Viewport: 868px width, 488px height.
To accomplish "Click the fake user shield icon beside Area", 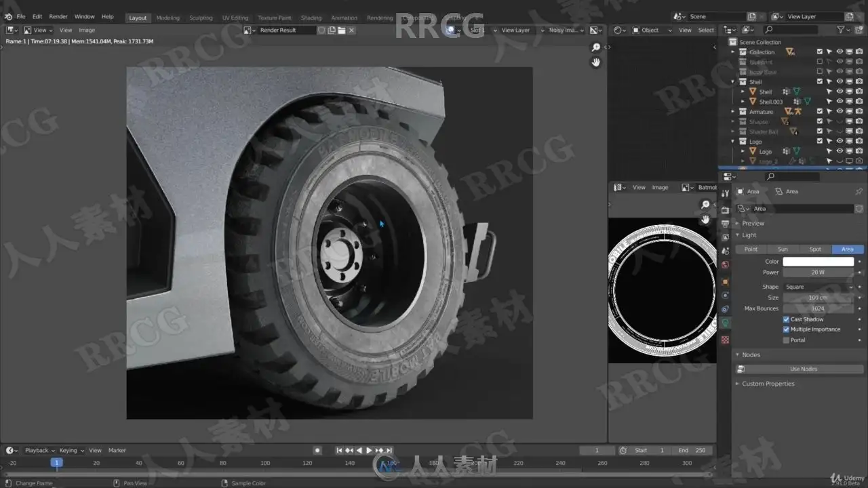I will pos(859,209).
